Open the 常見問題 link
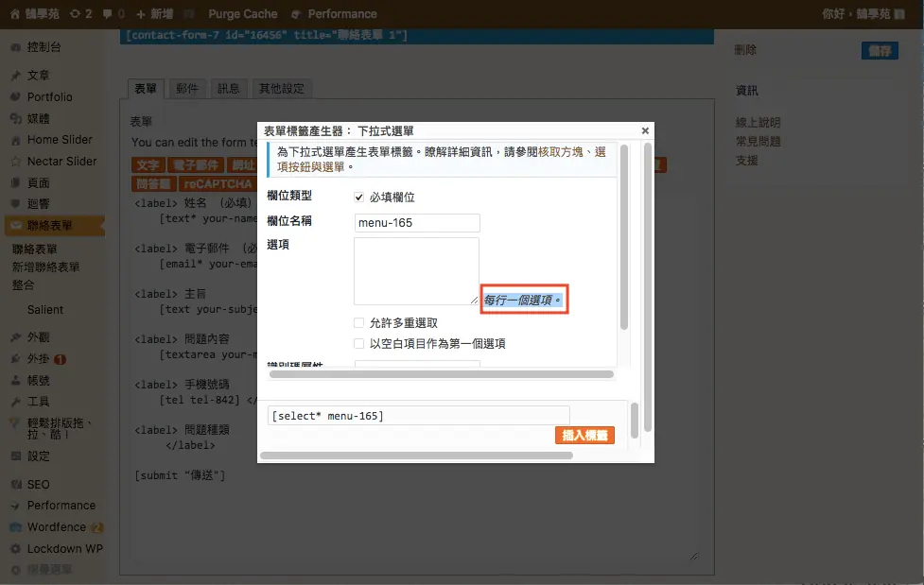This screenshot has height=585, width=924. click(758, 142)
